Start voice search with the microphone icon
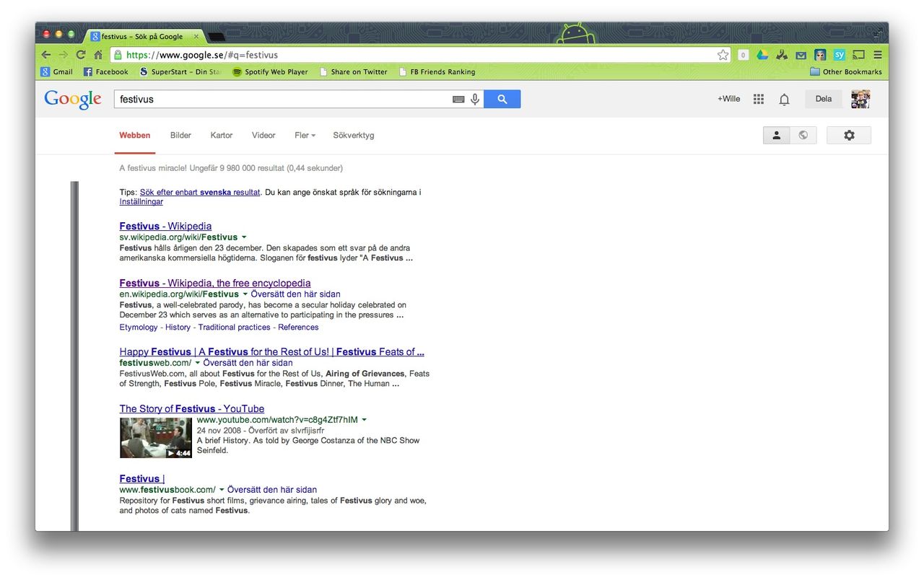Viewport: 924px width, 580px height. [x=475, y=100]
